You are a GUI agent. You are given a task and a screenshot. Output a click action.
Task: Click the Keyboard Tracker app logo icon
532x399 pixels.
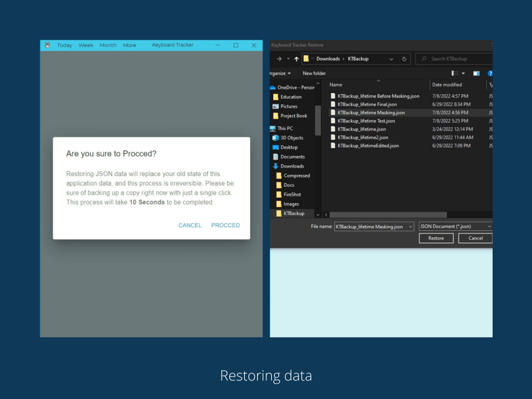click(x=47, y=45)
